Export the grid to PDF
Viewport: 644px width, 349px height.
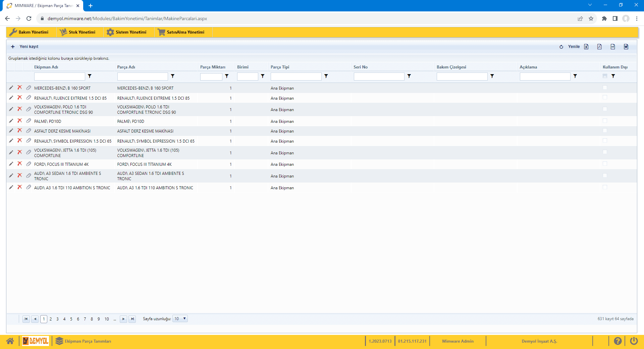(x=599, y=47)
